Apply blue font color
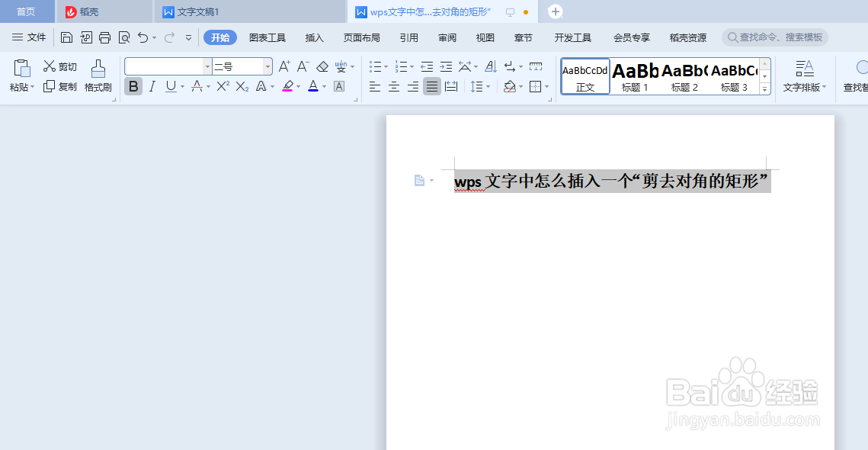This screenshot has width=868, height=450. click(313, 86)
